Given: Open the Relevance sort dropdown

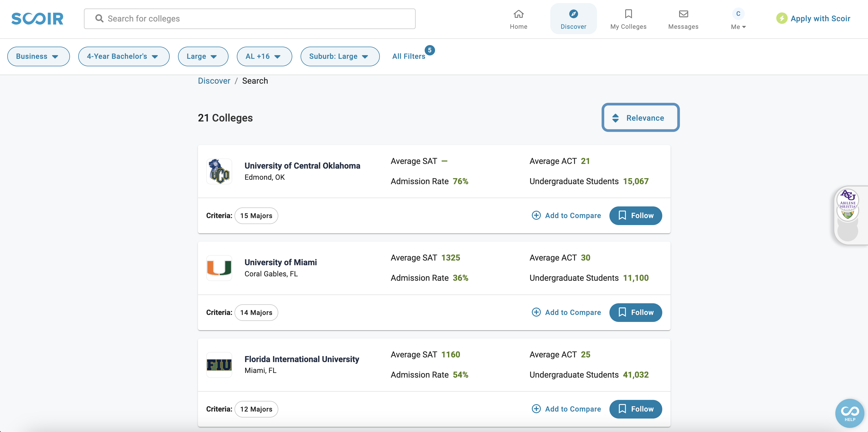Looking at the screenshot, I should click(x=640, y=118).
